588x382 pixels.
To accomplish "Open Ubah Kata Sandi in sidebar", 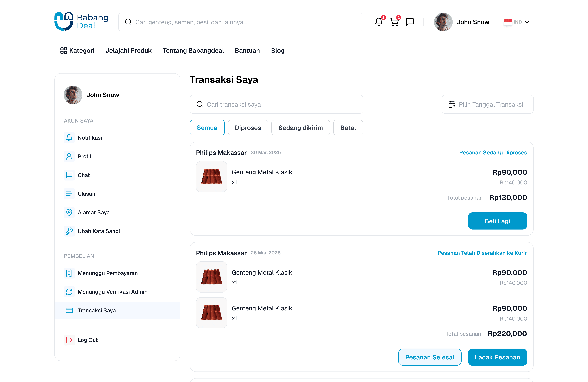I will click(x=99, y=231).
